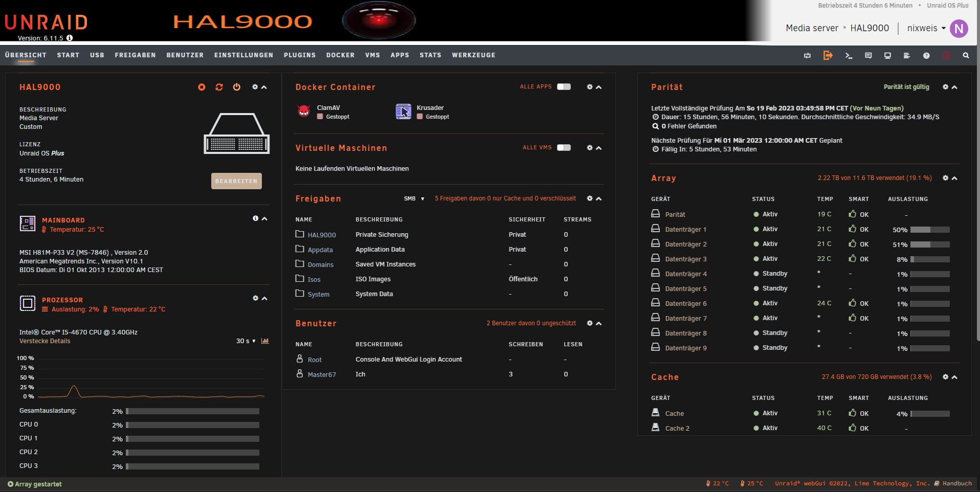Click the red alert notification icon
This screenshot has height=492, width=980.
pos(947,55)
